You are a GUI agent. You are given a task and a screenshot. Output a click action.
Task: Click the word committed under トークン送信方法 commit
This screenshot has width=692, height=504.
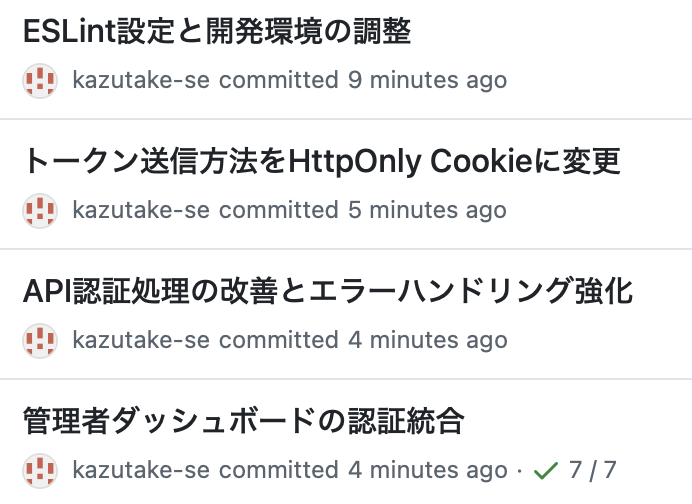tap(279, 210)
